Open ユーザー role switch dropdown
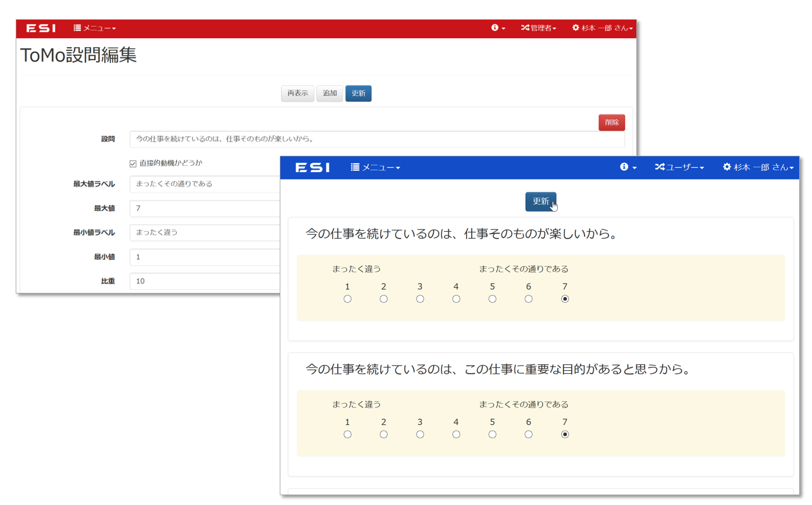The height and width of the screenshot is (505, 812). [x=679, y=167]
